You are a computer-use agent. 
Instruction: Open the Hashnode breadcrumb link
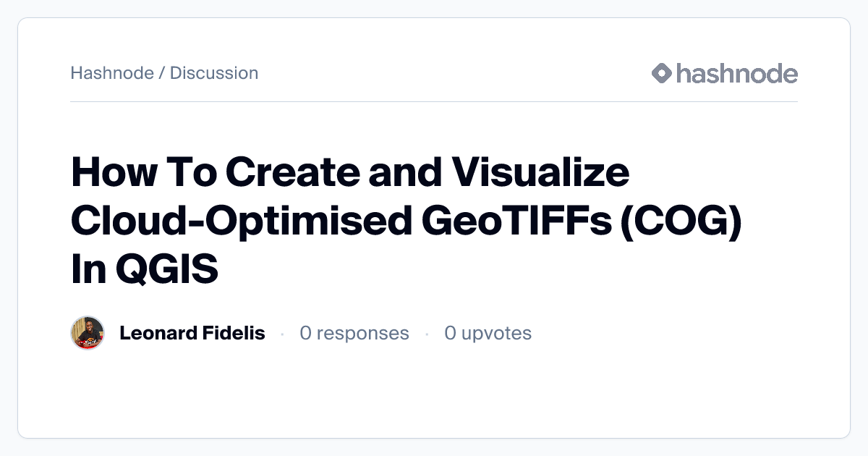click(x=111, y=73)
